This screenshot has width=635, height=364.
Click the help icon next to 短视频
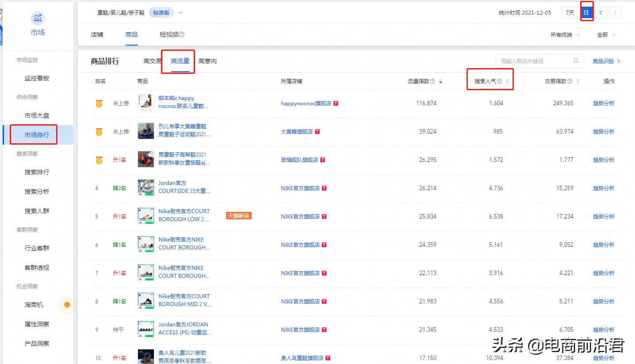point(181,34)
